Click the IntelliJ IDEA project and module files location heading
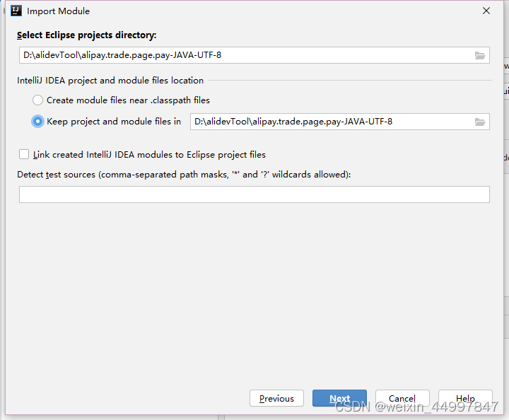The image size is (509, 420). click(x=110, y=80)
